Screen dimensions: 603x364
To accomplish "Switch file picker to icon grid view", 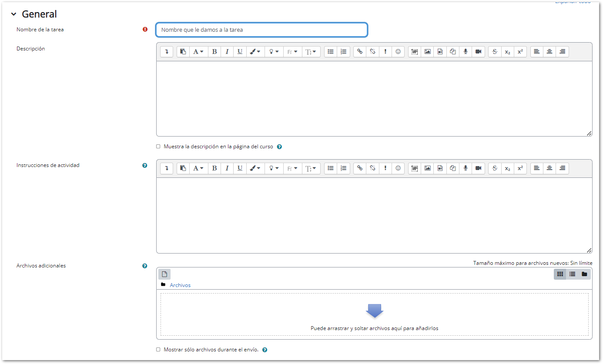I will (560, 274).
